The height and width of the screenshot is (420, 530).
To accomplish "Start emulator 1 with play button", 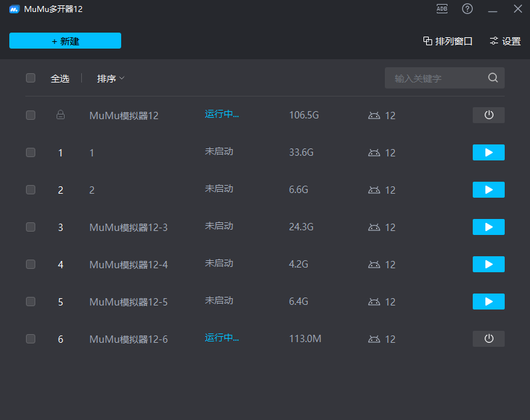I will click(x=488, y=152).
